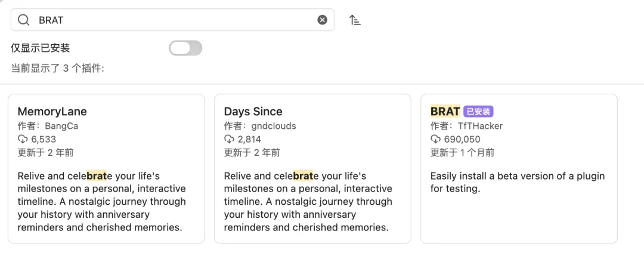
Task: Click the purple installed badge on BRAT
Action: click(x=478, y=112)
